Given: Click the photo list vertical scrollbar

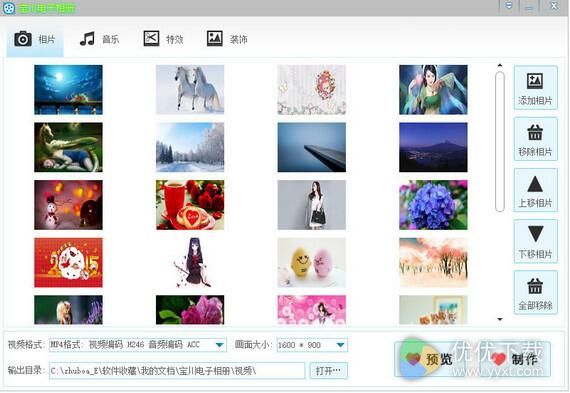Looking at the screenshot, I should click(500, 142).
